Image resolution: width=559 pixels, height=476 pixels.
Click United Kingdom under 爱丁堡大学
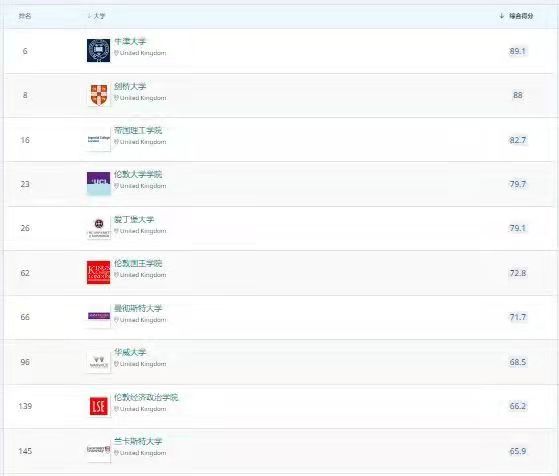coord(143,231)
